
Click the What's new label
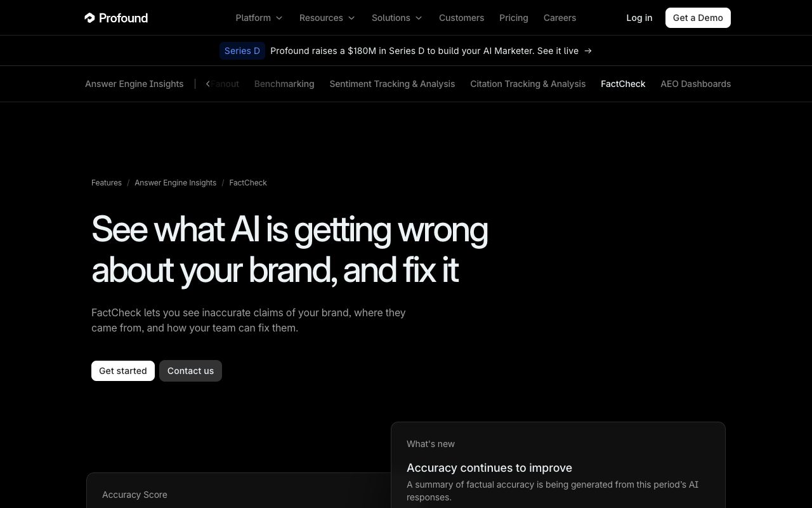431,444
